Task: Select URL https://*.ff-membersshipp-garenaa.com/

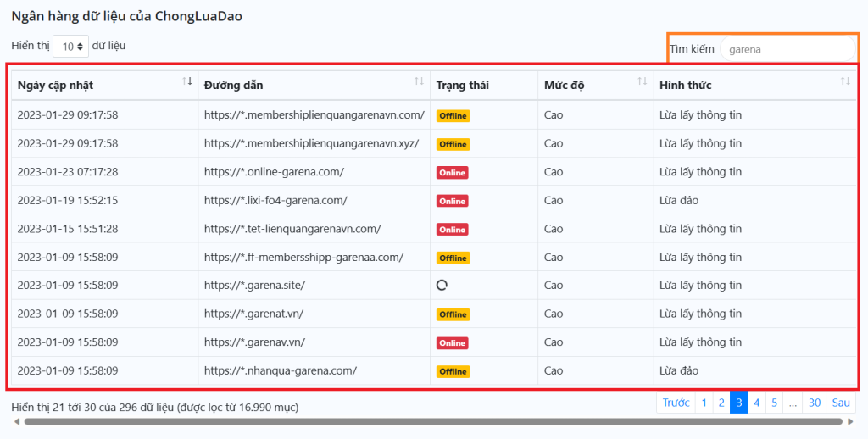Action: pyautogui.click(x=304, y=257)
